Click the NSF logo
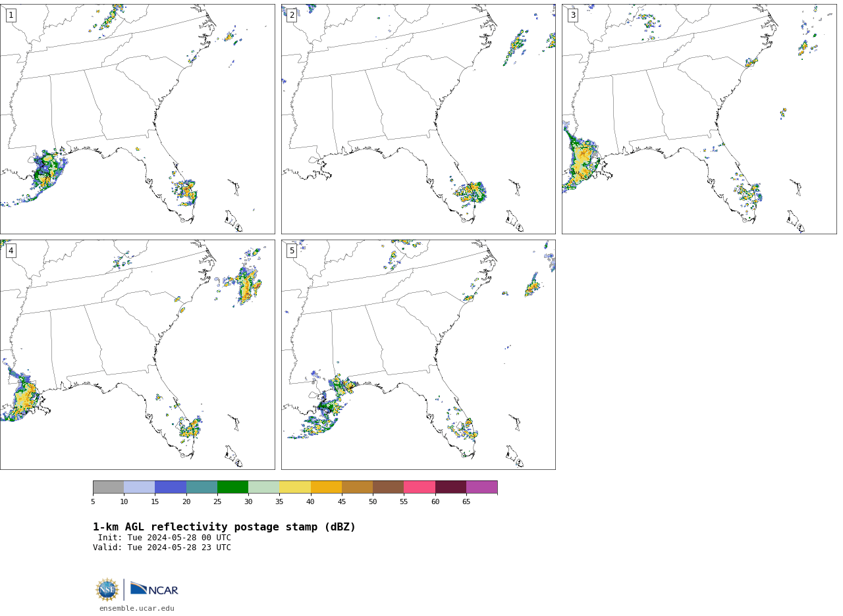 107,590
